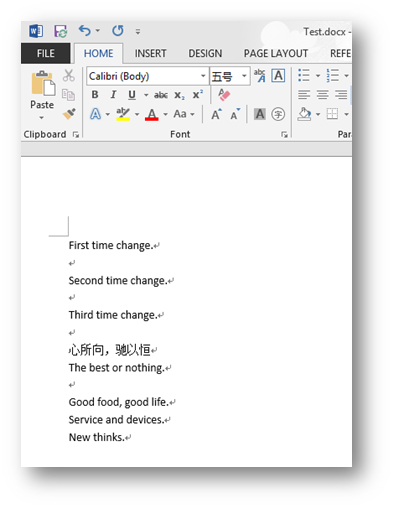
Task: Open the Numbering library dropdown arrow
Action: [x=346, y=76]
